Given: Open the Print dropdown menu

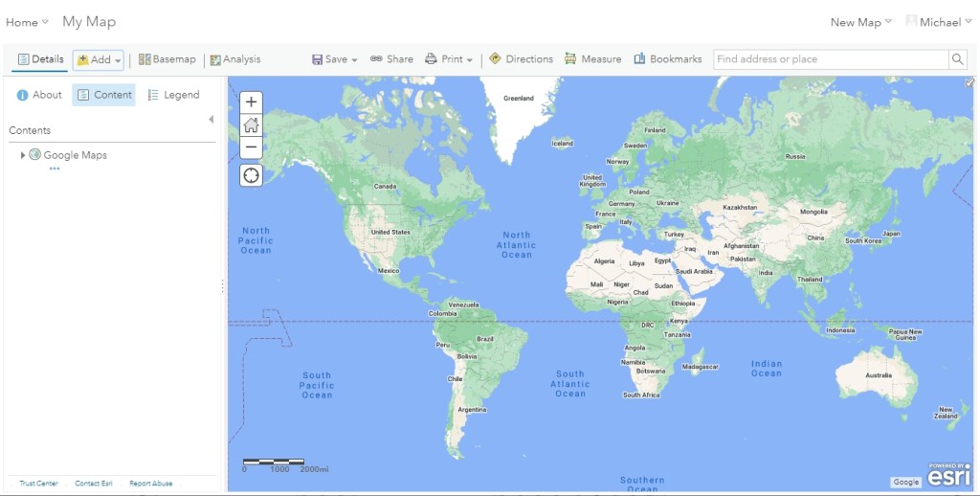Looking at the screenshot, I should [449, 59].
